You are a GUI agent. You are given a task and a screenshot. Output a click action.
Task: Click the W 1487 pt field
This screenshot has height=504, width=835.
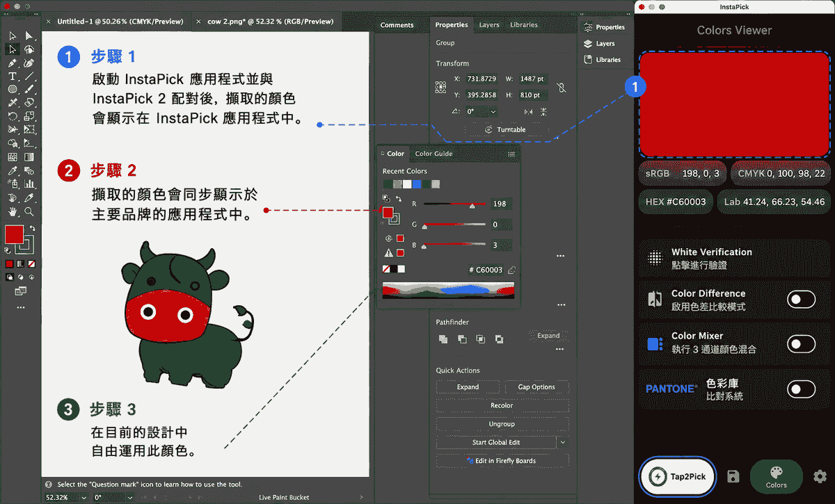532,79
